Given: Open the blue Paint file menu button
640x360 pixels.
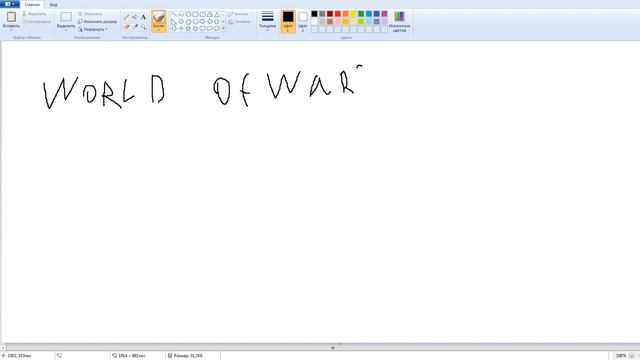Looking at the screenshot, I should (9, 4).
